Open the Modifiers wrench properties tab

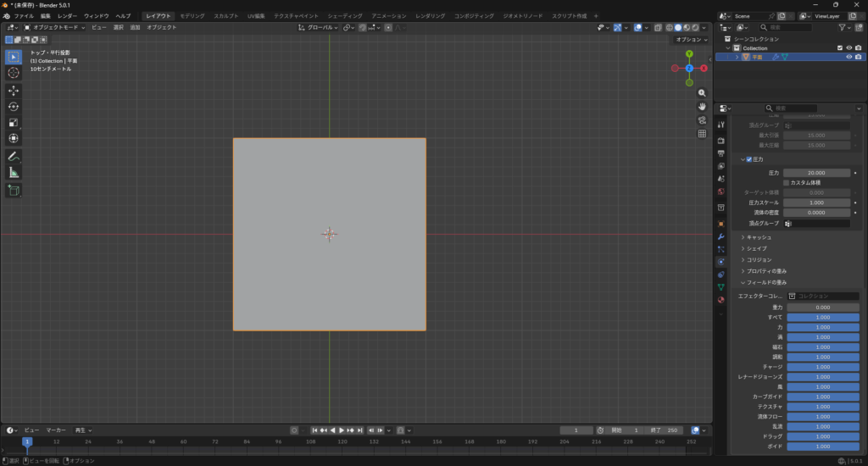(x=721, y=236)
